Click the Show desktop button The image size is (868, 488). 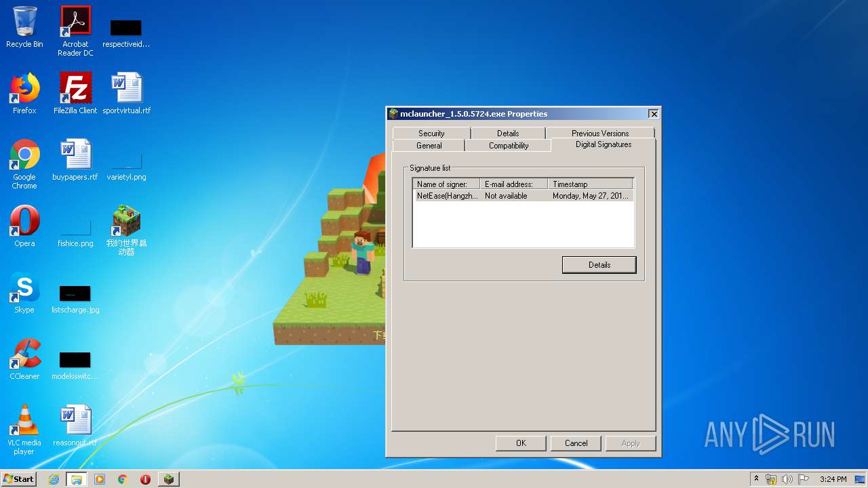pos(861,479)
